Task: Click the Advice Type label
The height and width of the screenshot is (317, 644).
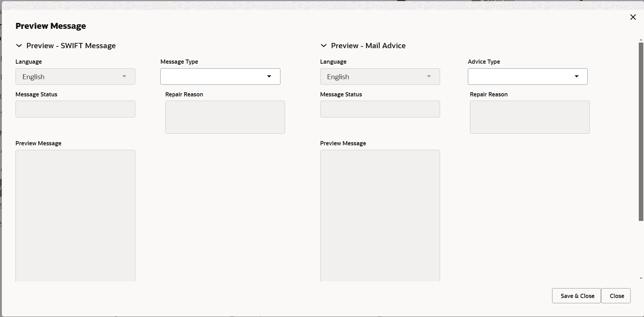Action: 484,62
